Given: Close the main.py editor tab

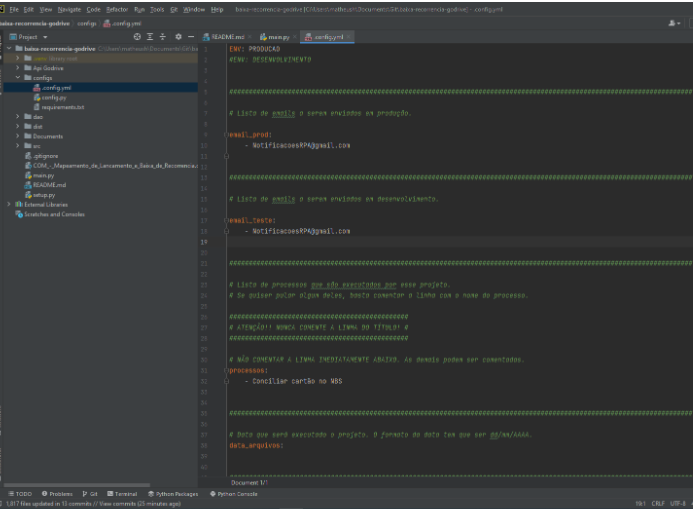Looking at the screenshot, I should 295,37.
